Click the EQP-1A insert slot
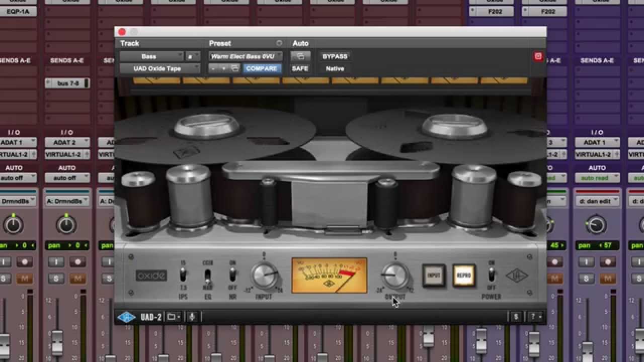 click(x=17, y=11)
